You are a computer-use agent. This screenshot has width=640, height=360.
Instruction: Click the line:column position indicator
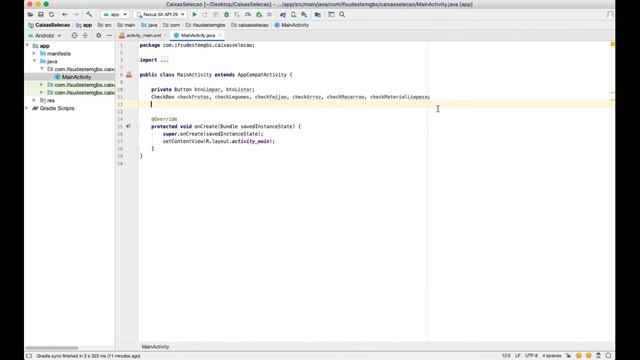pyautogui.click(x=506, y=356)
